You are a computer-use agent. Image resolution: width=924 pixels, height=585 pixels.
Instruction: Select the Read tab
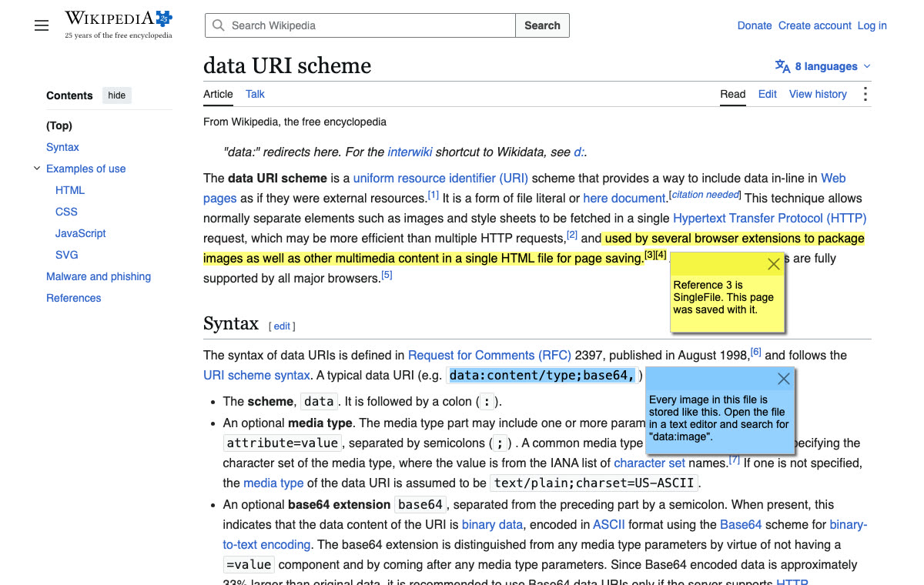(733, 94)
